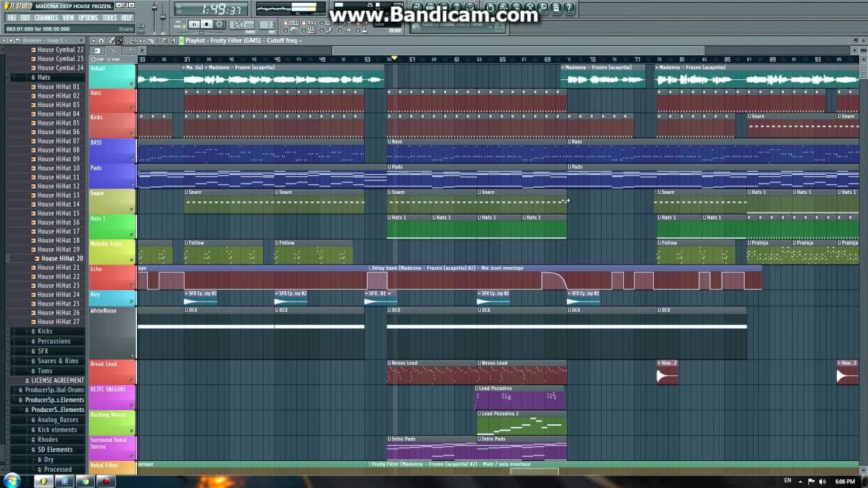Viewport: 868px width, 488px height.
Task: Select the Paint brush tool in playlist toolbar
Action: click(x=119, y=41)
